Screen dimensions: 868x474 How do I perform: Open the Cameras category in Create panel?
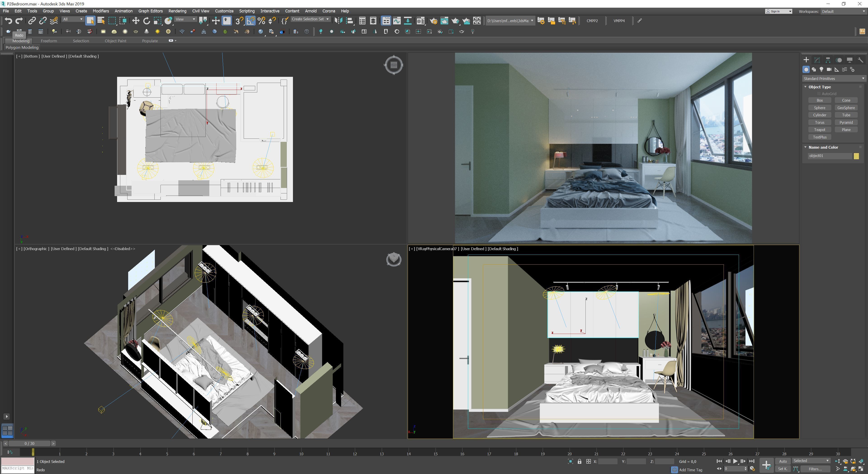point(829,69)
